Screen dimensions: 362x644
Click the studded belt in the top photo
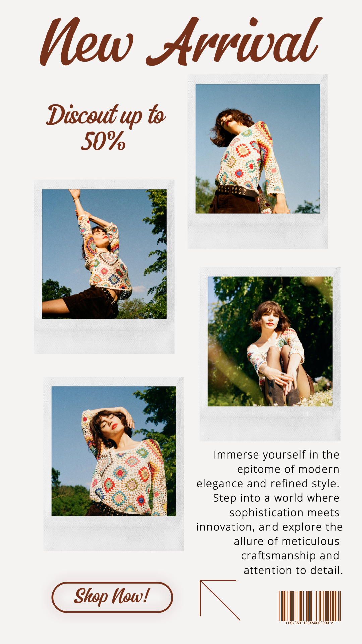(x=237, y=191)
